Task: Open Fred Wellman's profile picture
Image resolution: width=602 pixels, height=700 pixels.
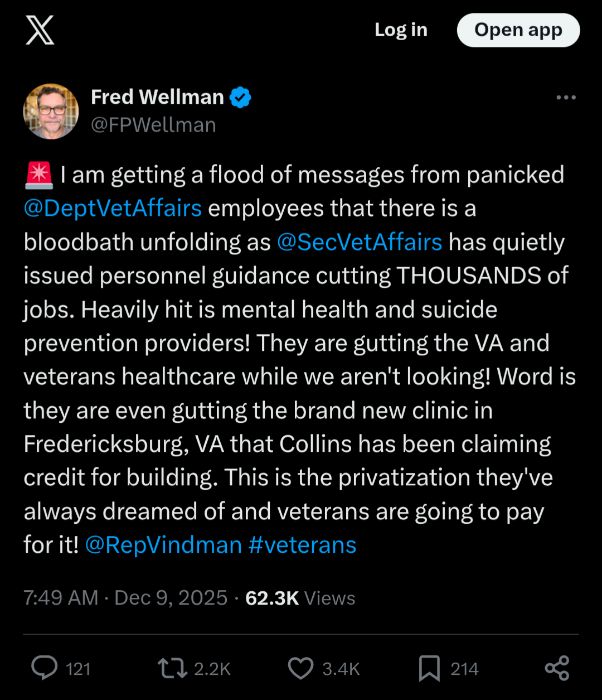Action: [51, 111]
